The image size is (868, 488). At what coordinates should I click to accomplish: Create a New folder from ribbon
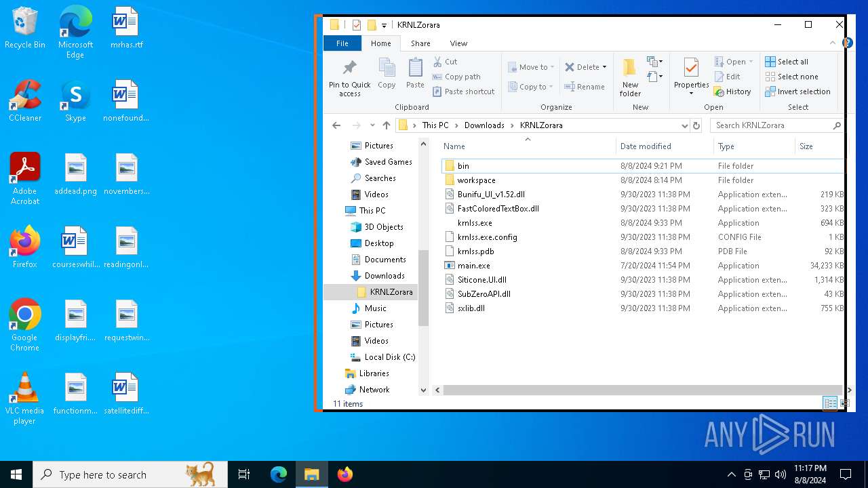[630, 77]
